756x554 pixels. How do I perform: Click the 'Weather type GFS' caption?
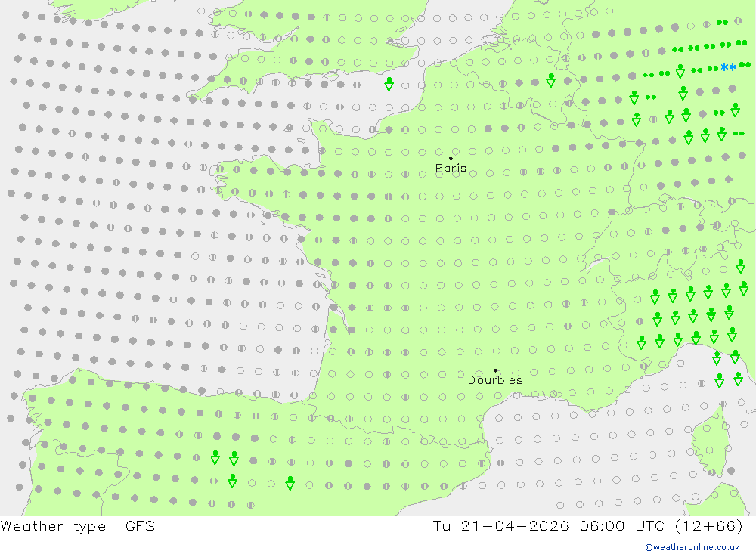pyautogui.click(x=78, y=526)
